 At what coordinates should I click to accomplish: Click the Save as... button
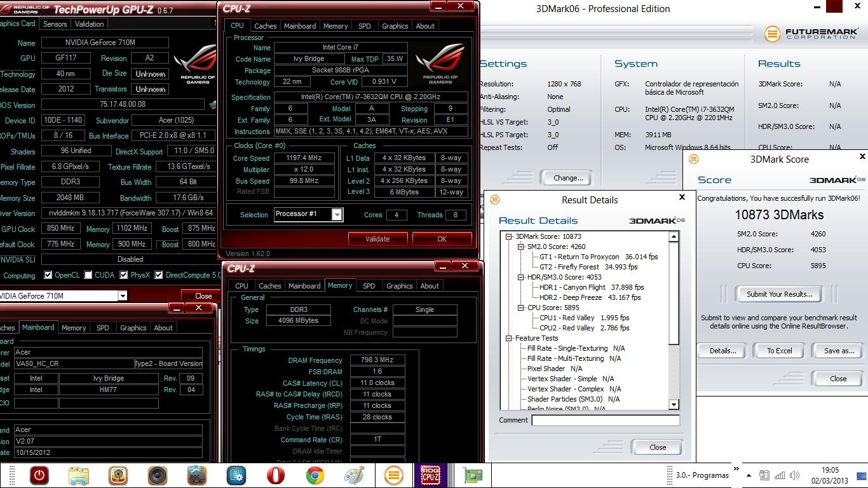click(x=839, y=351)
